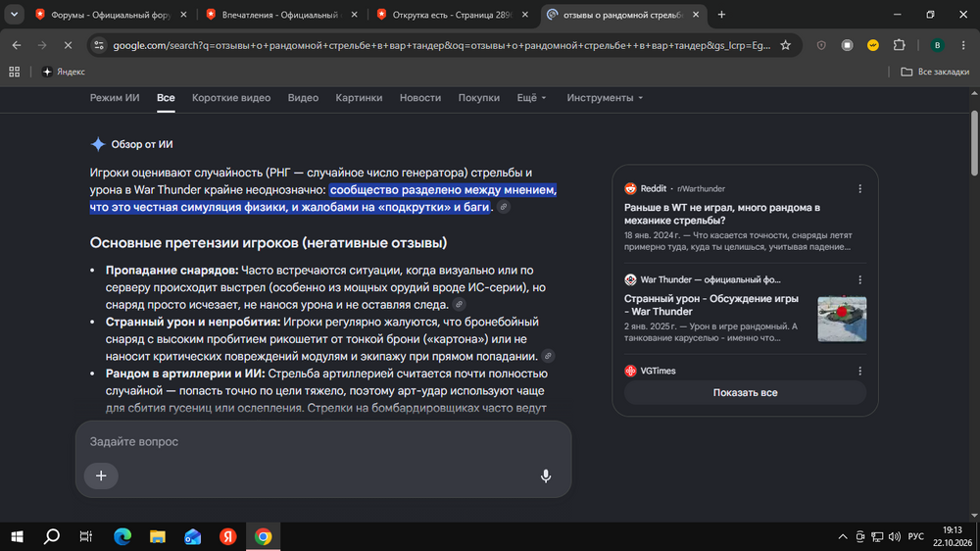Viewport: 980px width, 551px height.
Task: Switch to the 'Впечатления - Официальный' tab
Action: click(x=279, y=15)
